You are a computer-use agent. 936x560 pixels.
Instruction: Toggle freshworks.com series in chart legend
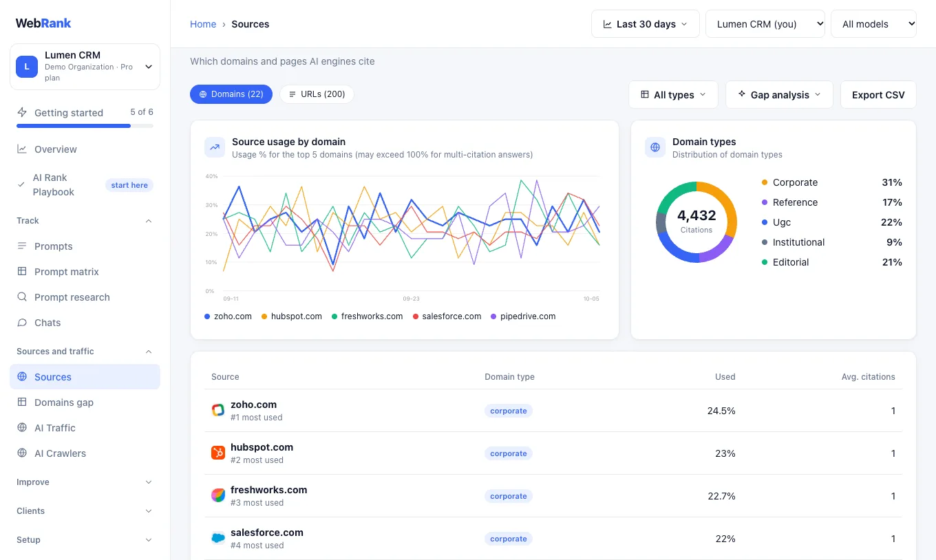tap(367, 316)
